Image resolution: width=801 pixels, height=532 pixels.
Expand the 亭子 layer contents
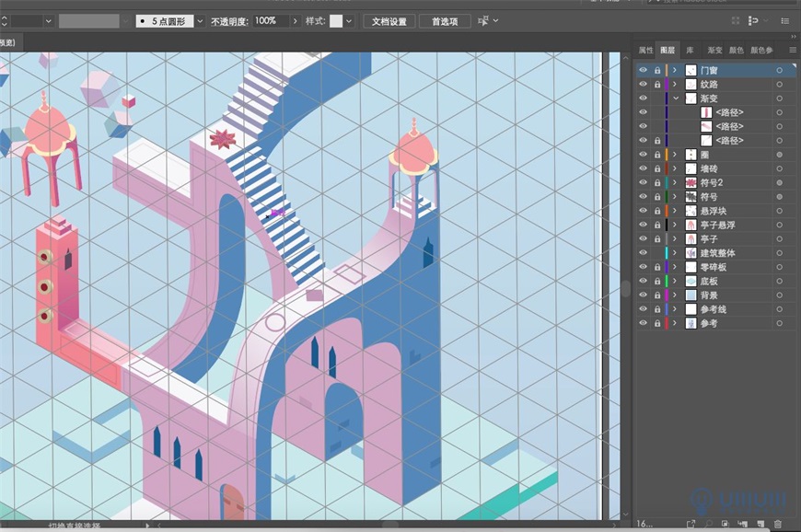coord(675,237)
